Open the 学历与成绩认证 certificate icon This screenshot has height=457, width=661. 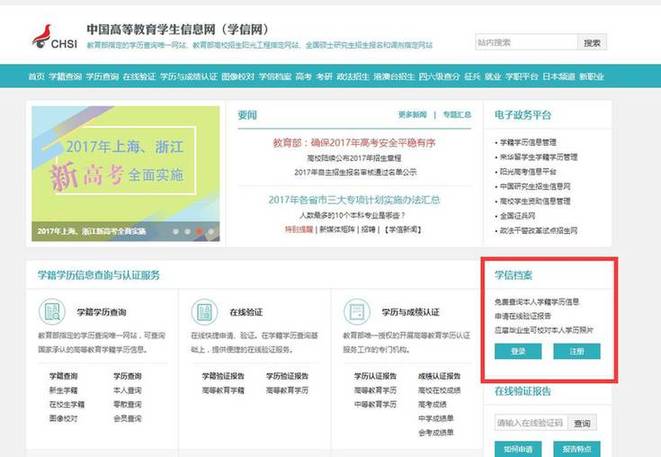tap(357, 312)
